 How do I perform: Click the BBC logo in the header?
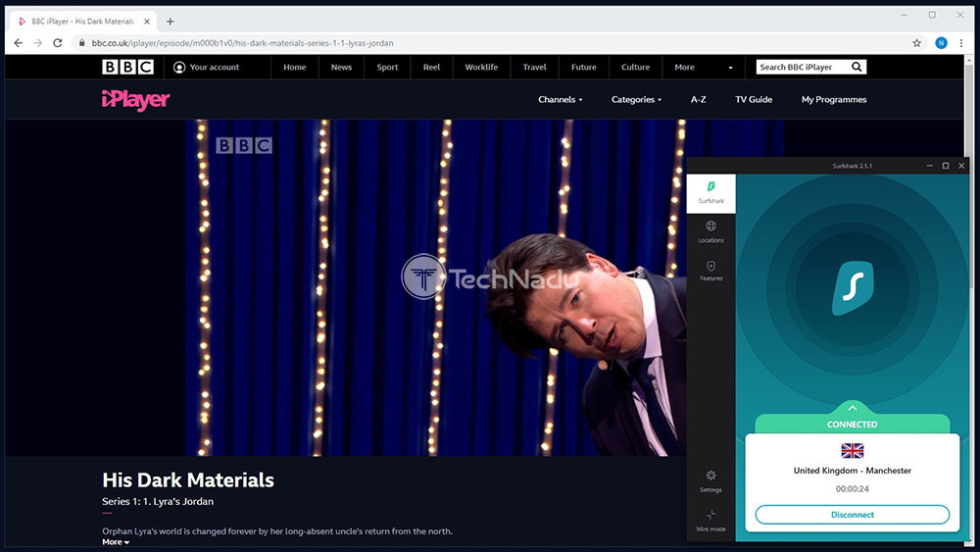point(127,67)
